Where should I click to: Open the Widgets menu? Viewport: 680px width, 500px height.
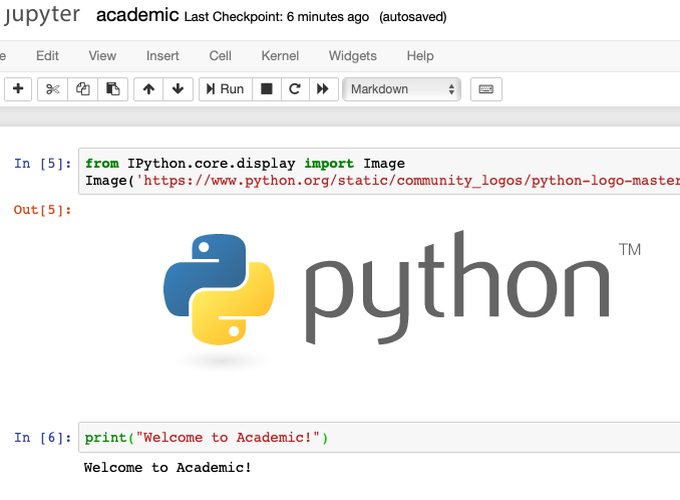[352, 56]
